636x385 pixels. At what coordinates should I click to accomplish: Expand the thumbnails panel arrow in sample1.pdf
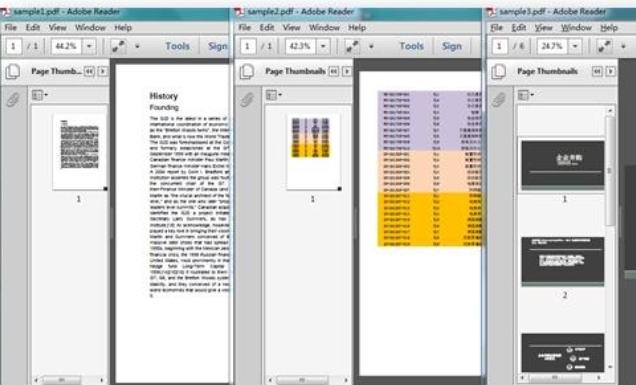(103, 71)
